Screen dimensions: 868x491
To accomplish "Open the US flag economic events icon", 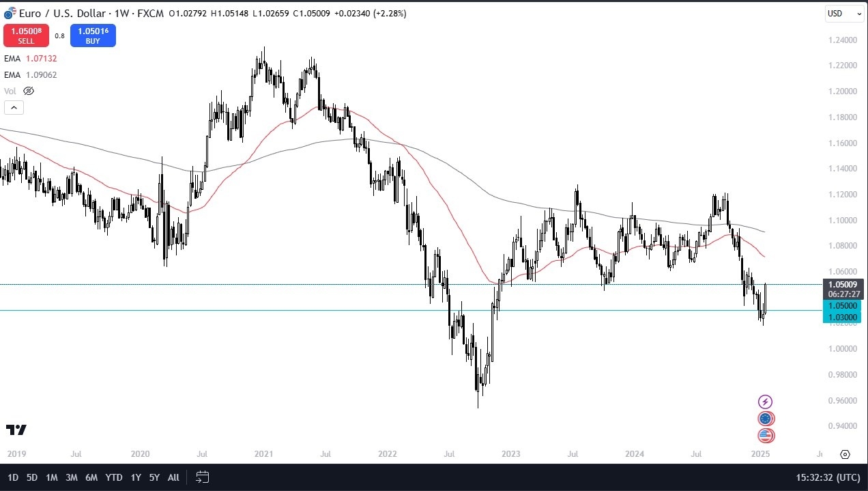I will [x=766, y=436].
